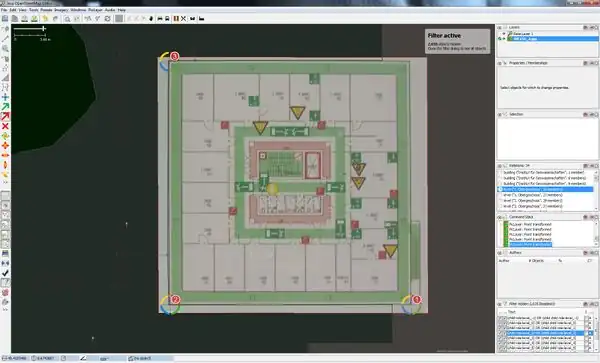Collapse the Layers panel

point(500,28)
